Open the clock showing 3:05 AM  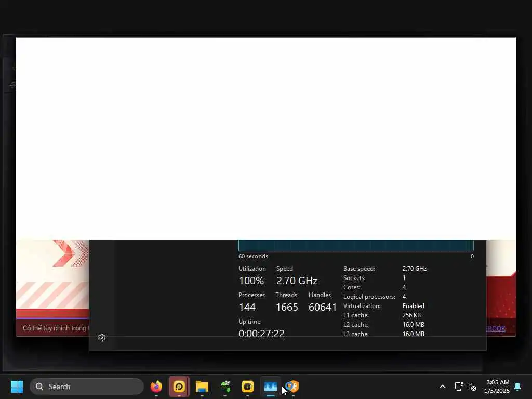click(497, 387)
